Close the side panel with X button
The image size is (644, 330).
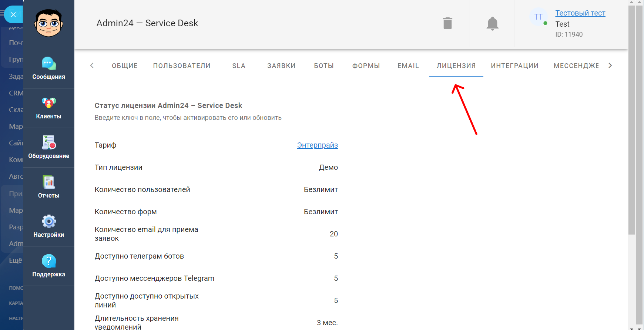click(x=13, y=15)
